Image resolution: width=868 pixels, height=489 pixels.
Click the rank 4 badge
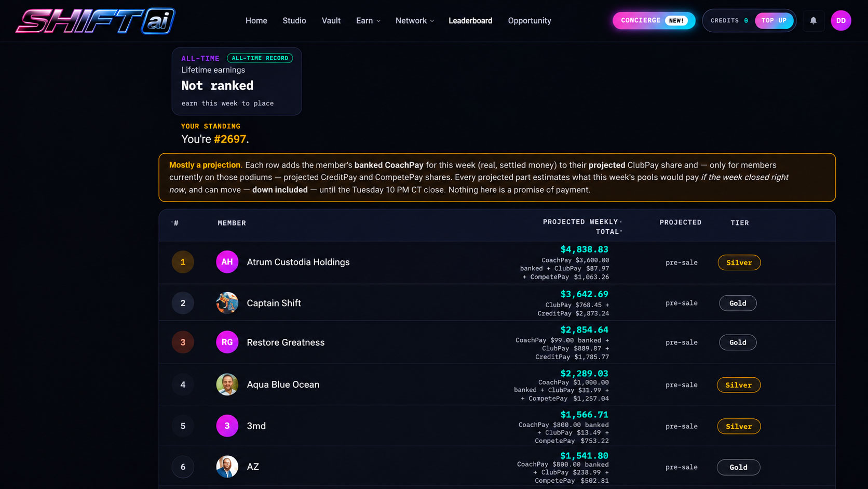tap(183, 385)
